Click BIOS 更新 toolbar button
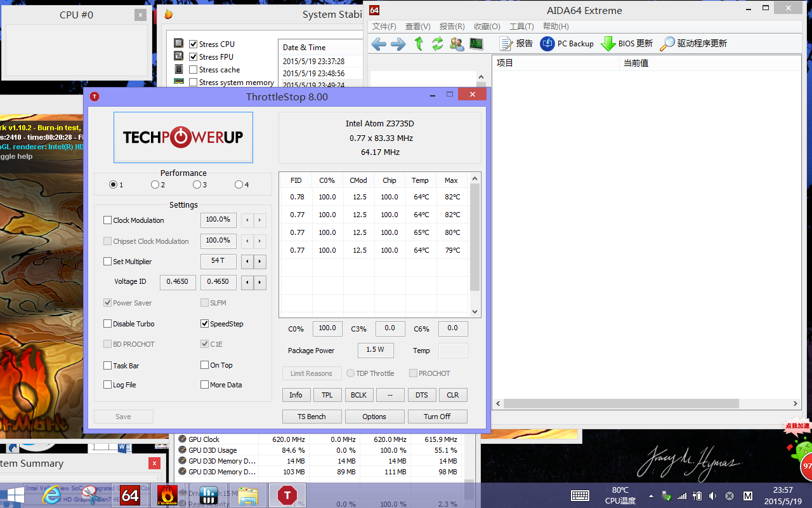This screenshot has height=508, width=812. tap(627, 44)
